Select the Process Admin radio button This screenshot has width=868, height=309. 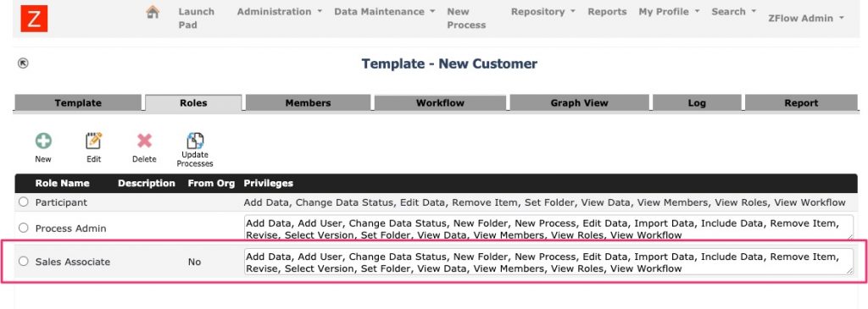point(23,228)
